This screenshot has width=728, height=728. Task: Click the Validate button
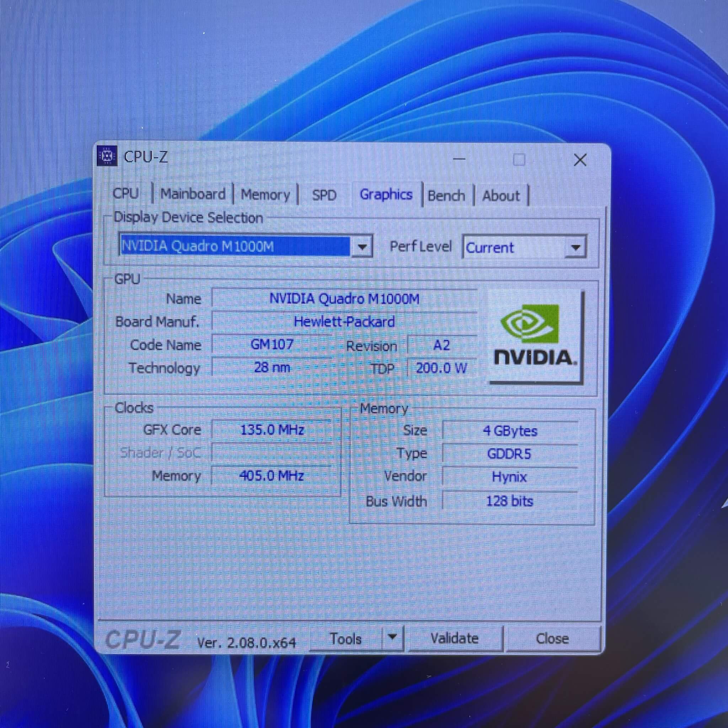tap(455, 638)
